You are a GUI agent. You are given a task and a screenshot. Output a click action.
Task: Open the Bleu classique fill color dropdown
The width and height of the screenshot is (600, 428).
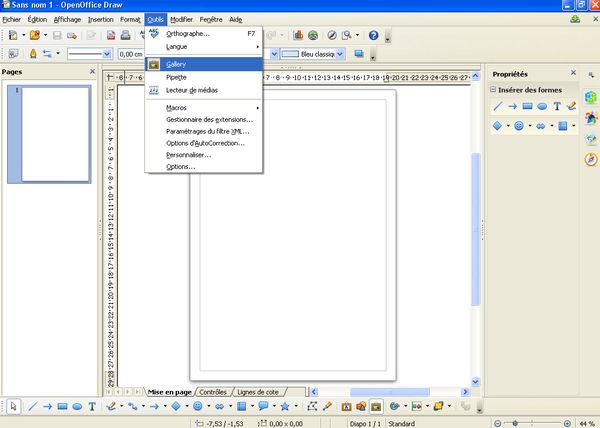(x=340, y=54)
